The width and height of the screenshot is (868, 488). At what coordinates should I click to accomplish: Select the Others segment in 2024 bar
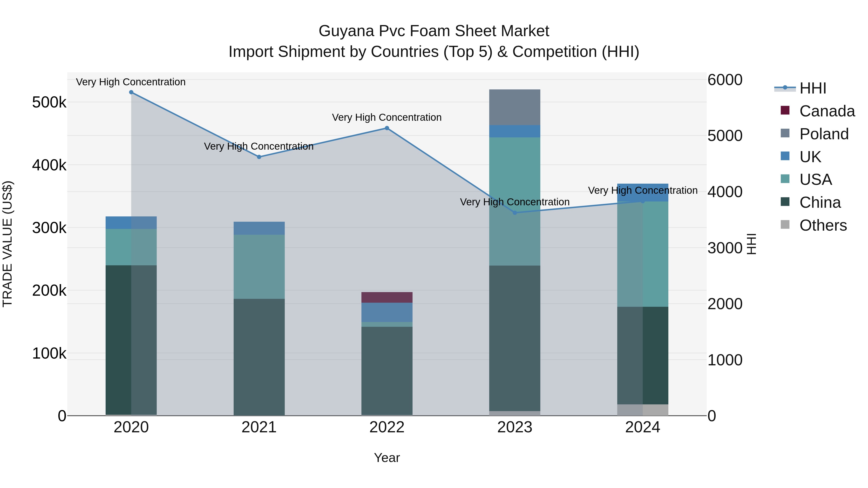point(643,410)
